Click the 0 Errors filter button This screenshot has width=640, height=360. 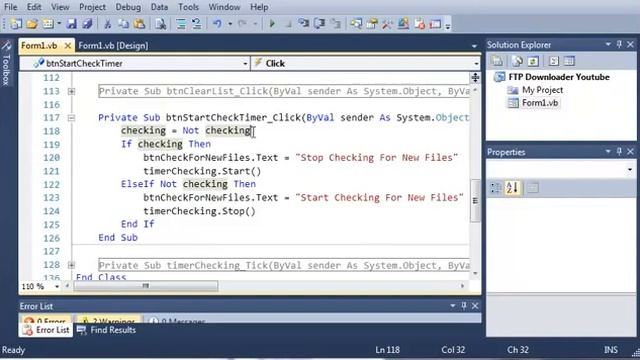pyautogui.click(x=45, y=320)
